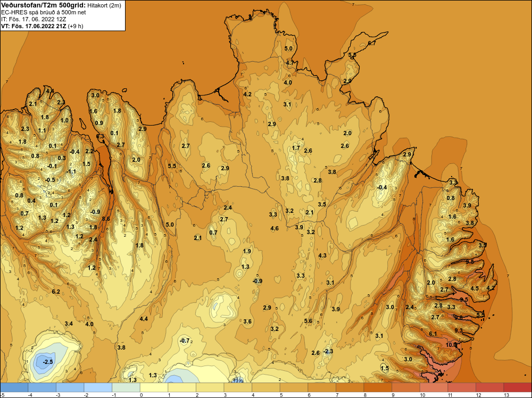Image resolution: width=532 pixels, height=398 pixels.
Task: Click the 'IT: Fös. 17. 06. 2022 12Z' line
Action: click(34, 19)
